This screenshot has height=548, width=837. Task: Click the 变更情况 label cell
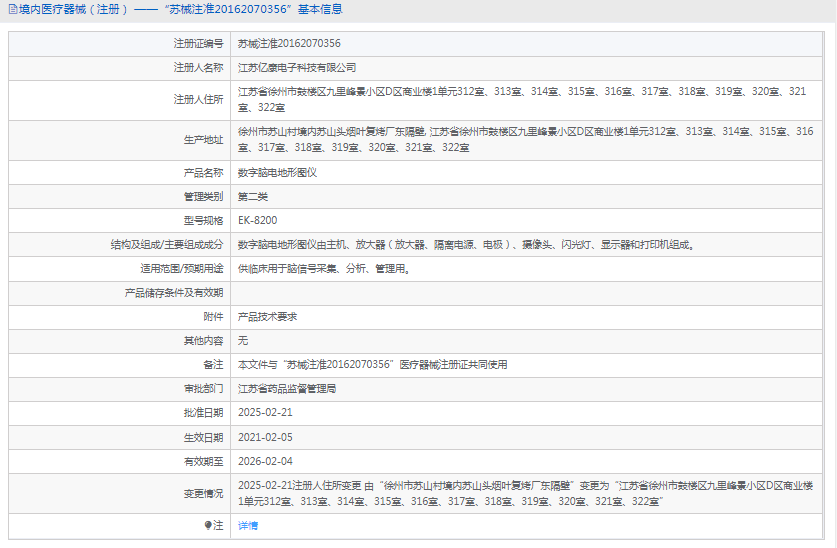120,494
